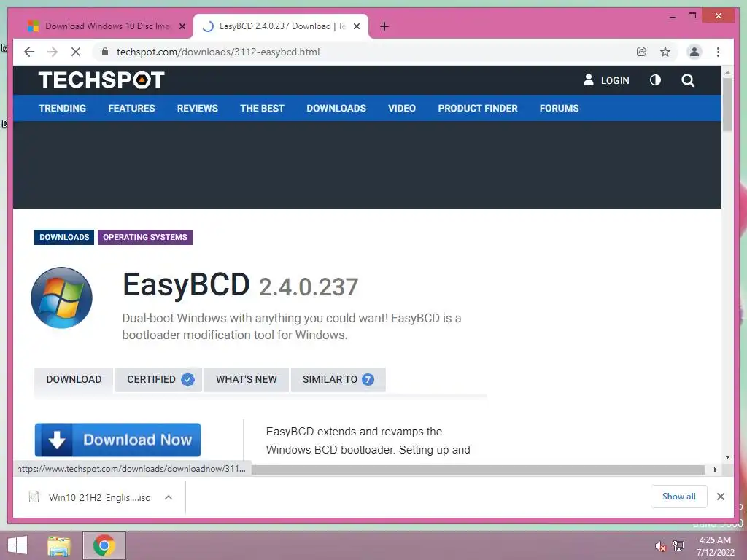This screenshot has height=560, width=747.
Task: Click the Download Now button
Action: (117, 440)
